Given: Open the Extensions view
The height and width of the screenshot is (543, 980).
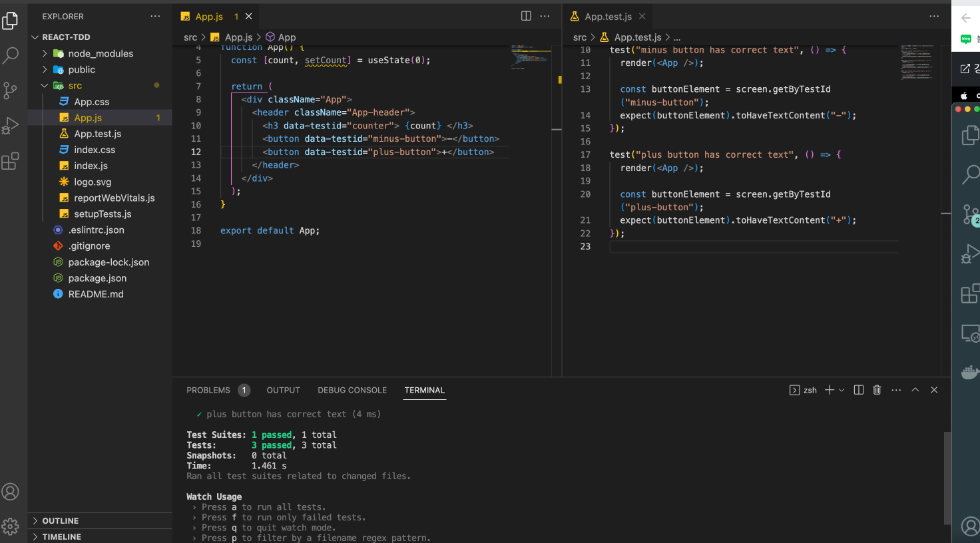Looking at the screenshot, I should (11, 161).
